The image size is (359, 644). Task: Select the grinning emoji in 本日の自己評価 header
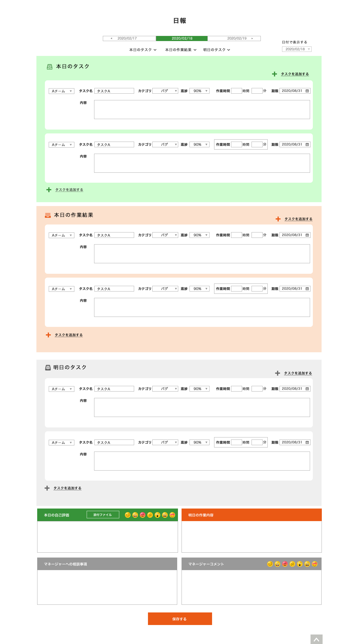coord(135,515)
